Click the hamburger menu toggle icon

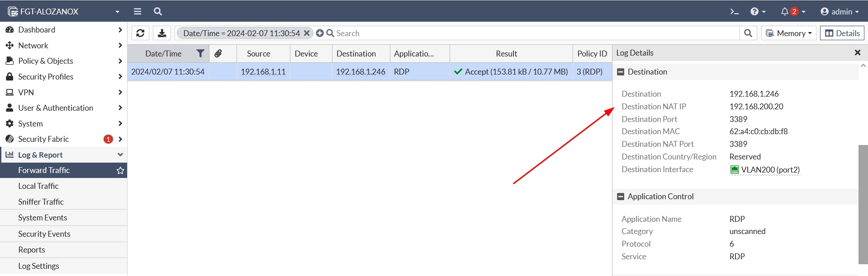[138, 11]
